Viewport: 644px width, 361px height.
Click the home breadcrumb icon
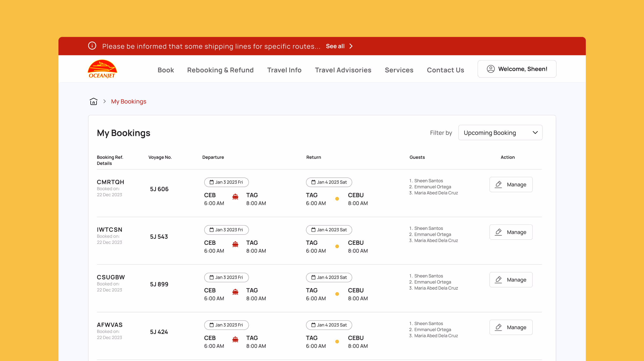click(x=93, y=101)
